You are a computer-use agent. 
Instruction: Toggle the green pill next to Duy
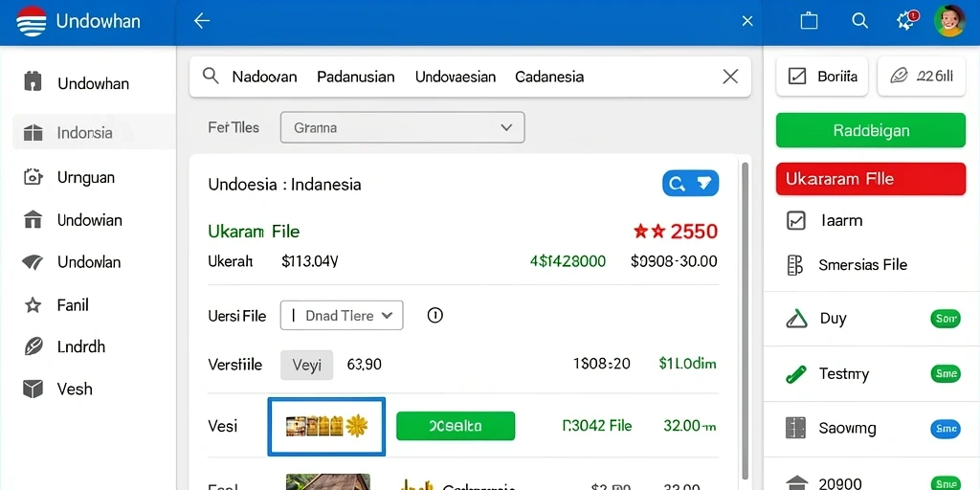click(x=945, y=319)
